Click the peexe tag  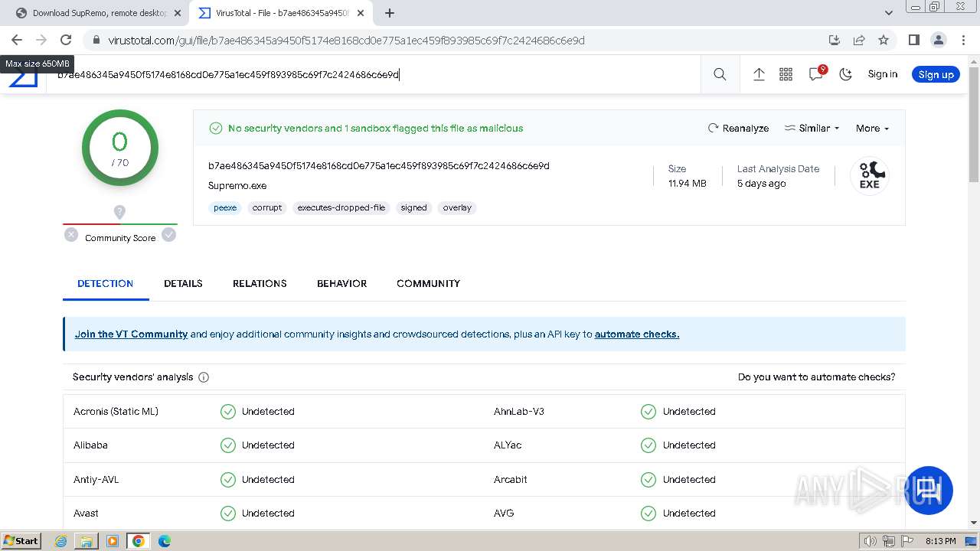(225, 207)
